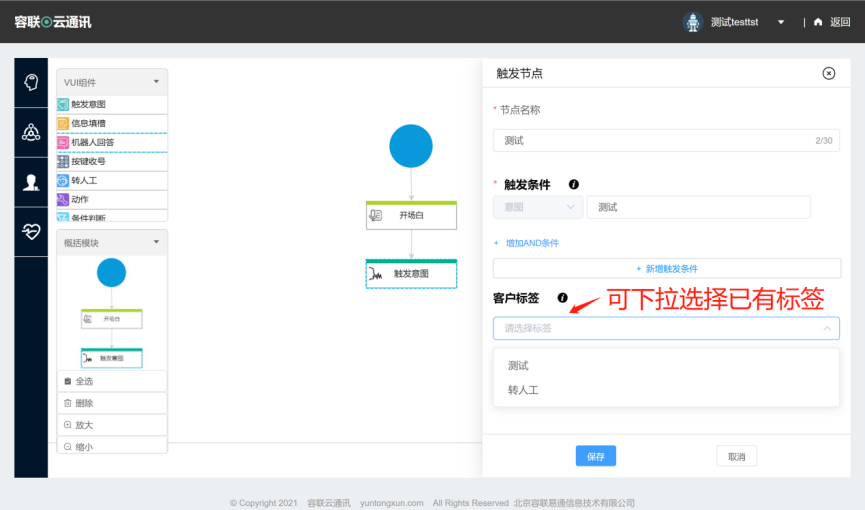Select the 触发意图 component in the VUI list

112,104
